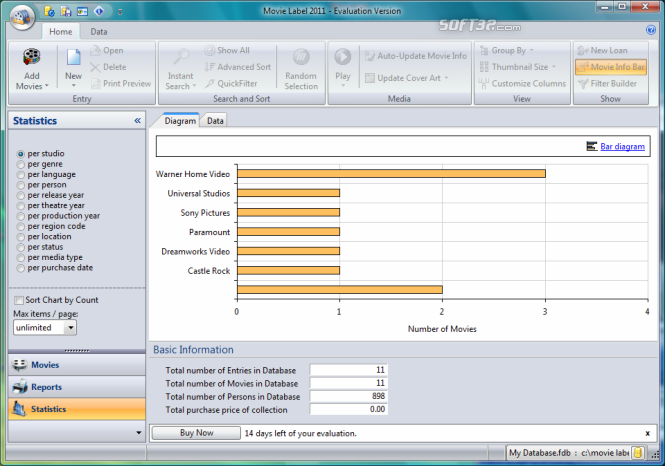Activate QuickFilter

(231, 84)
